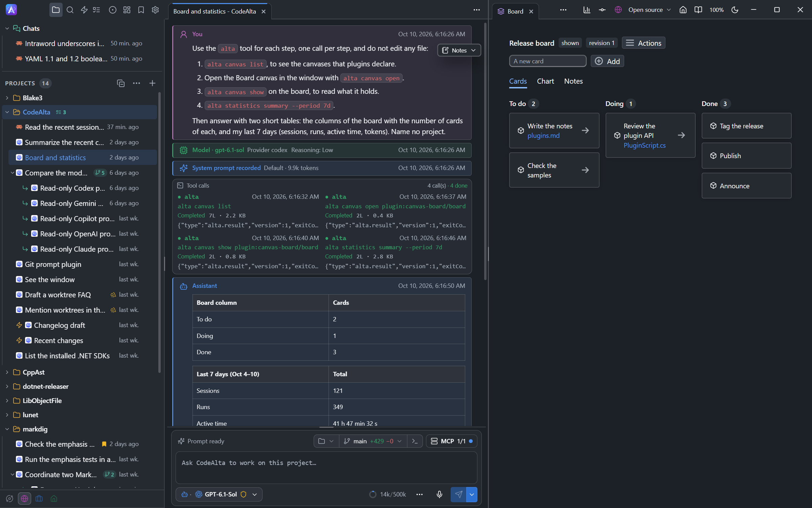Add a new project with the plus icon
812x508 pixels.
(152, 83)
